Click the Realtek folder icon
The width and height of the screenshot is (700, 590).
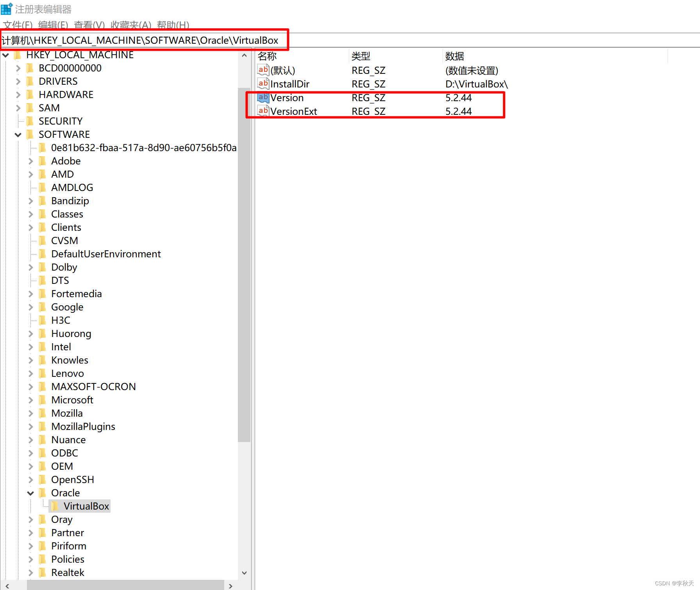tap(43, 573)
